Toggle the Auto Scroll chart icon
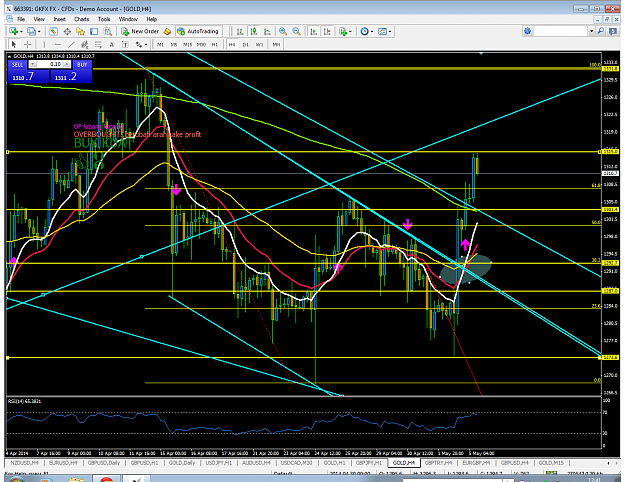The width and height of the screenshot is (625, 482). tap(314, 31)
